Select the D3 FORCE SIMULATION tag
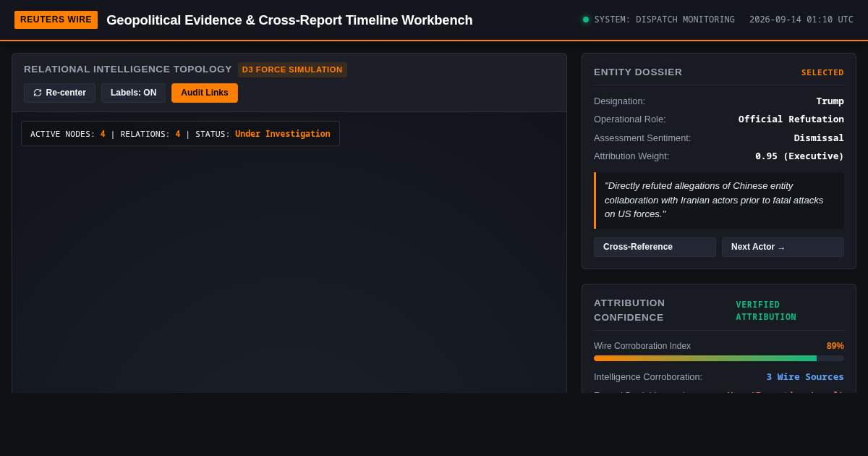 click(x=292, y=69)
